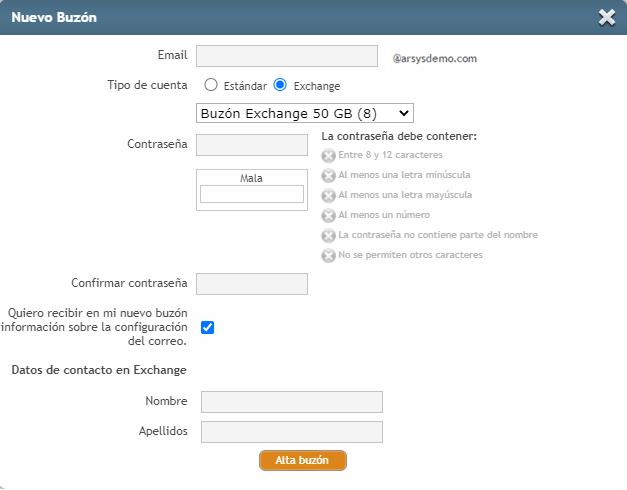Close the Nuevo Buzón dialog

607,17
